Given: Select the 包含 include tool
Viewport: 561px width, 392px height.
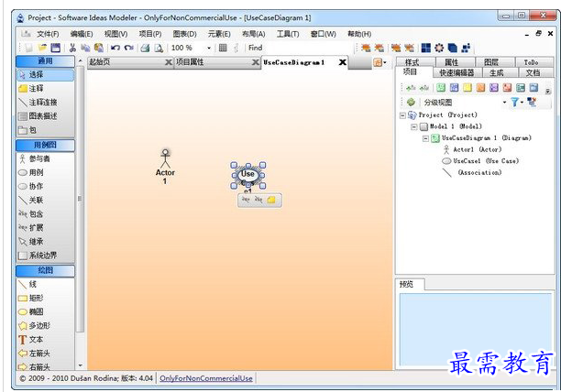Looking at the screenshot, I should coord(46,214).
